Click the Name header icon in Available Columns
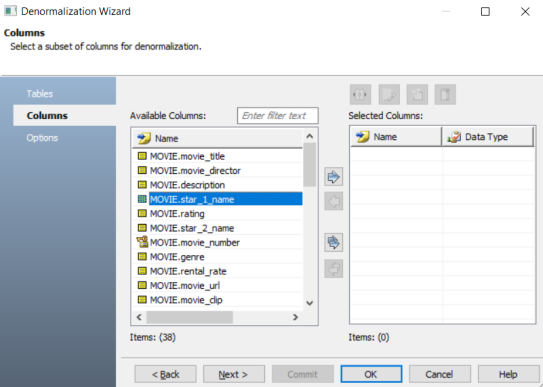Screen dimensions: 543x387 click(x=144, y=138)
